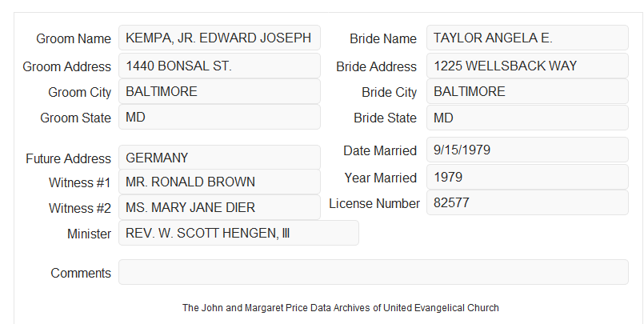
Task: Click the Date Married field
Action: click(527, 150)
